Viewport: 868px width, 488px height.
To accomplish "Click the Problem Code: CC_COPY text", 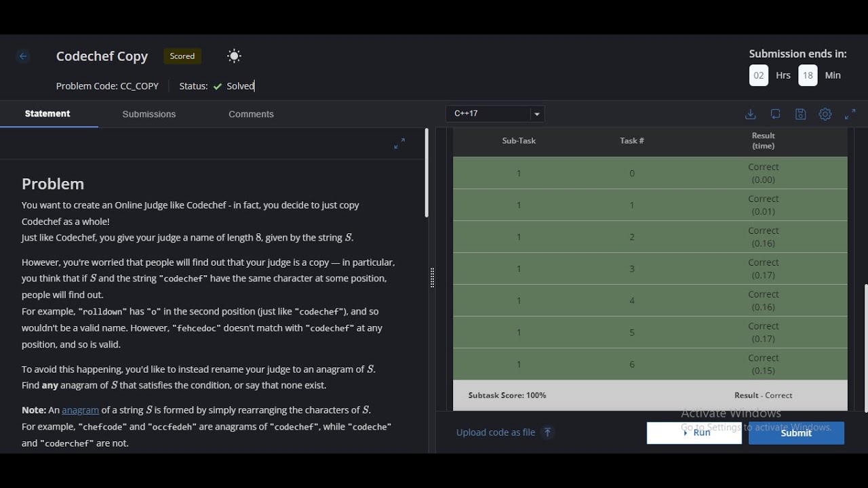I will coord(107,86).
